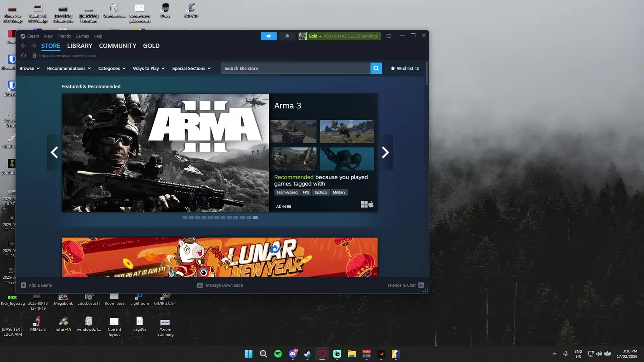Open Voicemeeter from the taskbar
This screenshot has width=644, height=362.
[x=366, y=354]
